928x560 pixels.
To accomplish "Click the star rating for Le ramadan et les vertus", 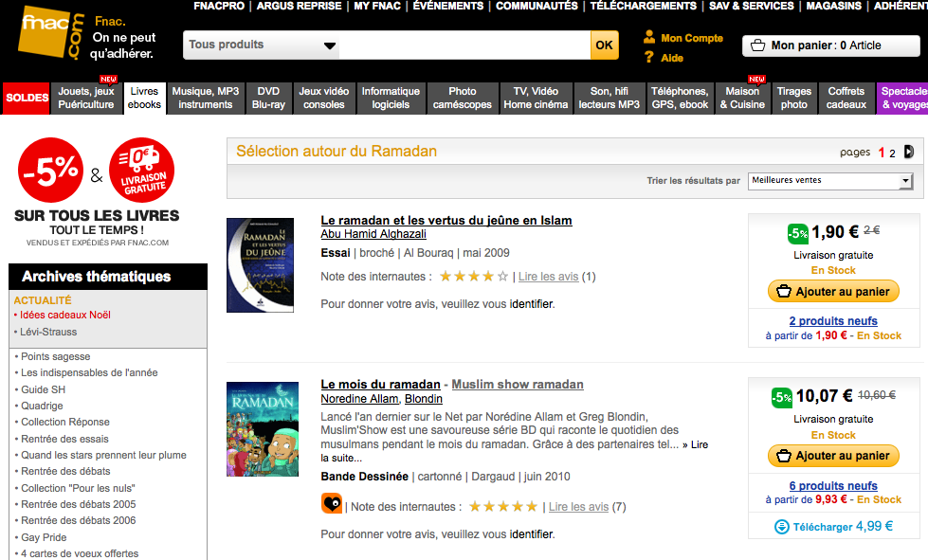I will pos(473,276).
